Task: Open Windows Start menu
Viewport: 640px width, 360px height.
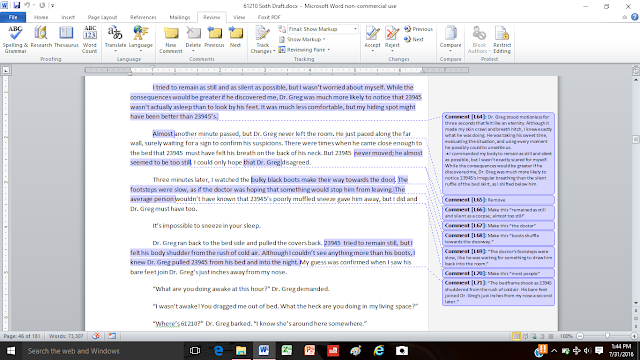Action: click(11, 351)
